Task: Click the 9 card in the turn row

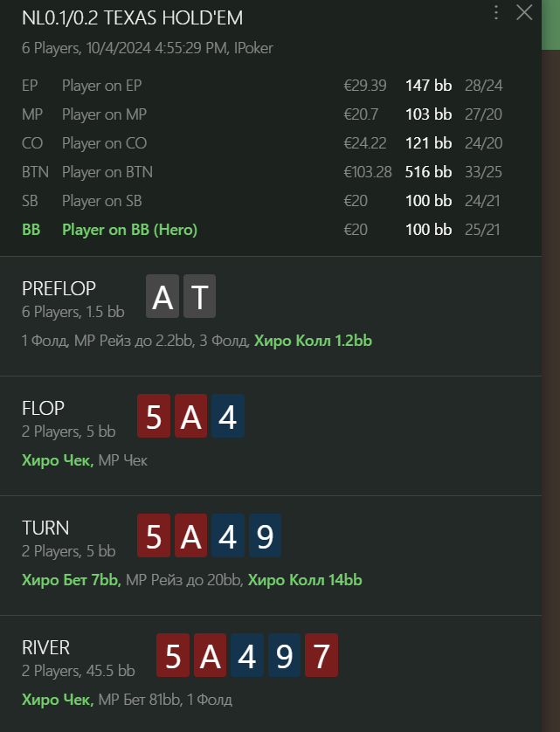Action: coord(264,536)
